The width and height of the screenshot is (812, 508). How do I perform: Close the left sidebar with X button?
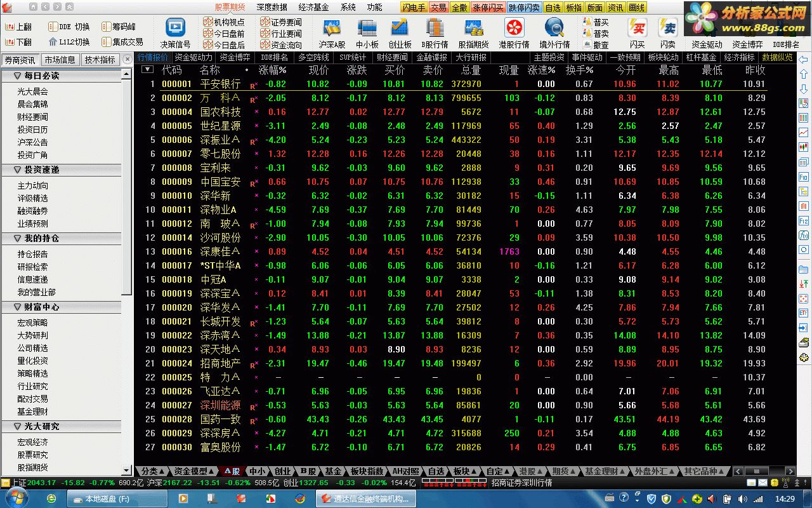click(127, 58)
